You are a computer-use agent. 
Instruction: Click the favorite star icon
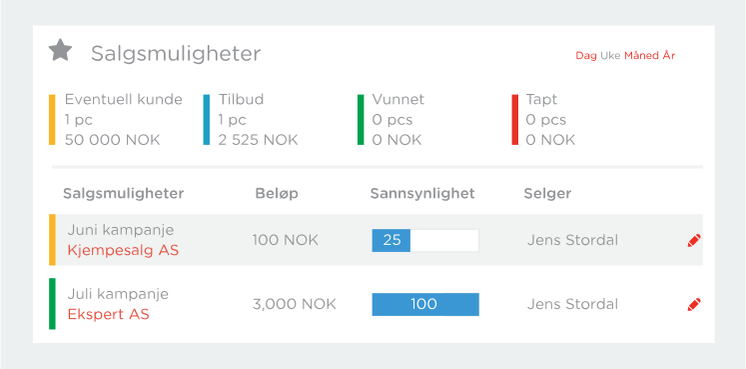coord(60,50)
